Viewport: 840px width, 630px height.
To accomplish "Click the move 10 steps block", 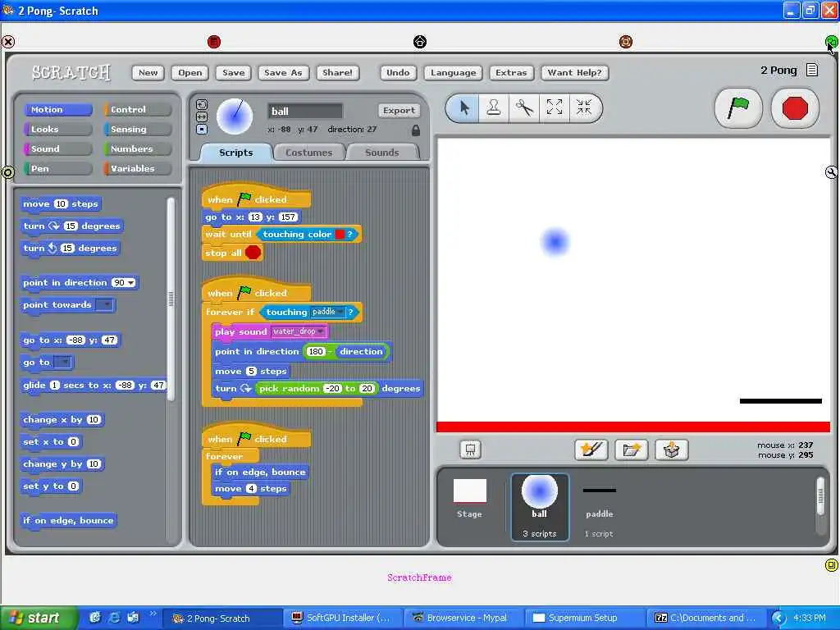I will (x=61, y=204).
